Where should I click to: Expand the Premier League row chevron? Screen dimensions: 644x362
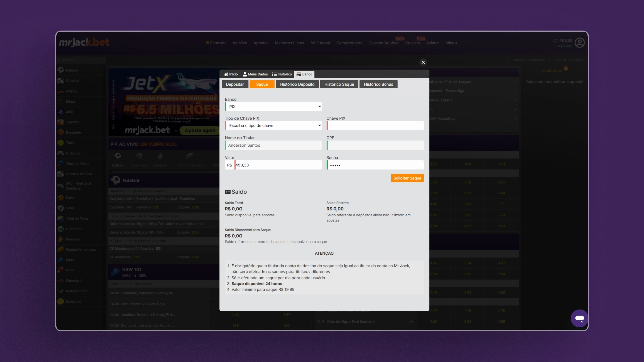point(515,82)
